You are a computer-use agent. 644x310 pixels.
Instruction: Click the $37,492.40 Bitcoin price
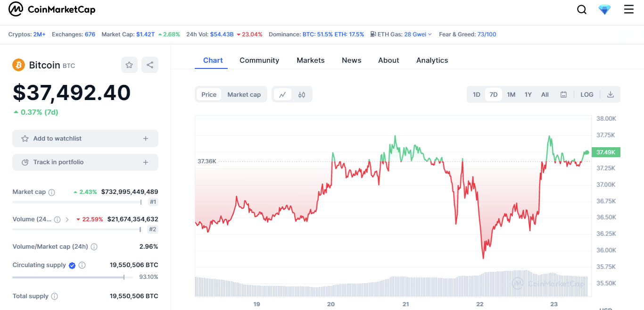72,92
